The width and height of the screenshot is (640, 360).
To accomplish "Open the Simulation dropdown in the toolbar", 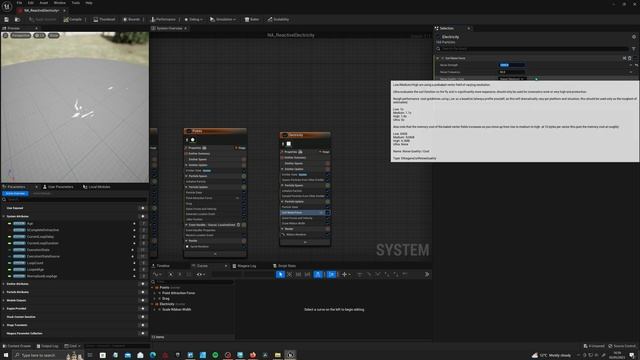I will (x=223, y=19).
